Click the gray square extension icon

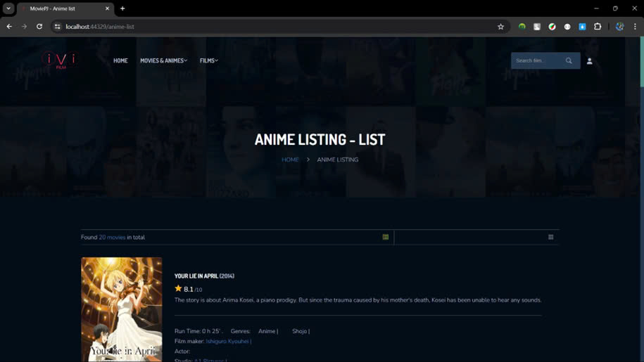click(x=537, y=27)
